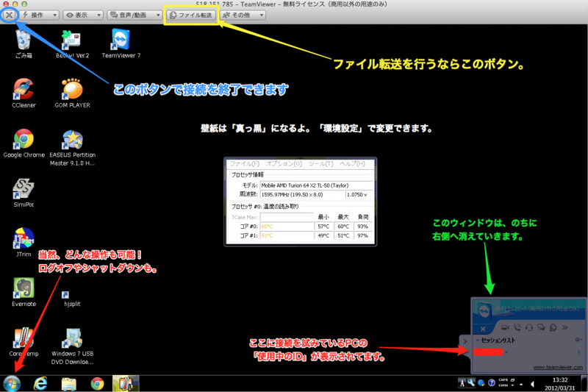Click the コア #0 temperature reading 60°C

287,227
